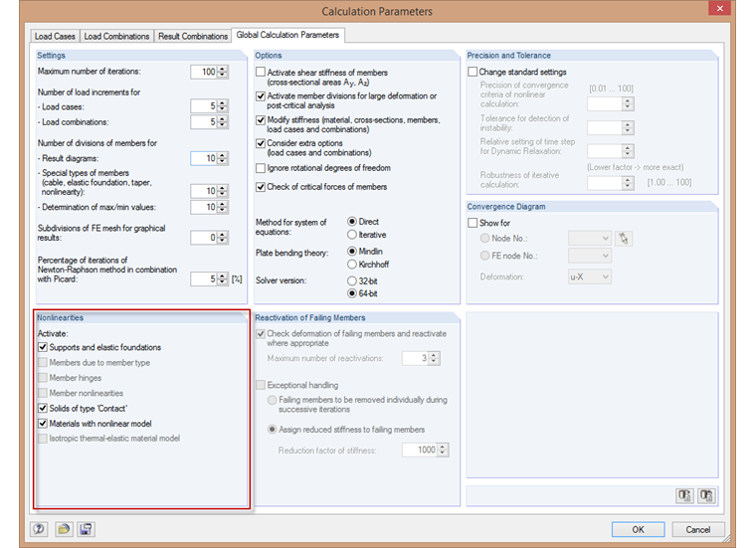Viewport: 756px width, 548px height.
Task: Choose Kirchhoff plate bending theory
Action: [352, 265]
